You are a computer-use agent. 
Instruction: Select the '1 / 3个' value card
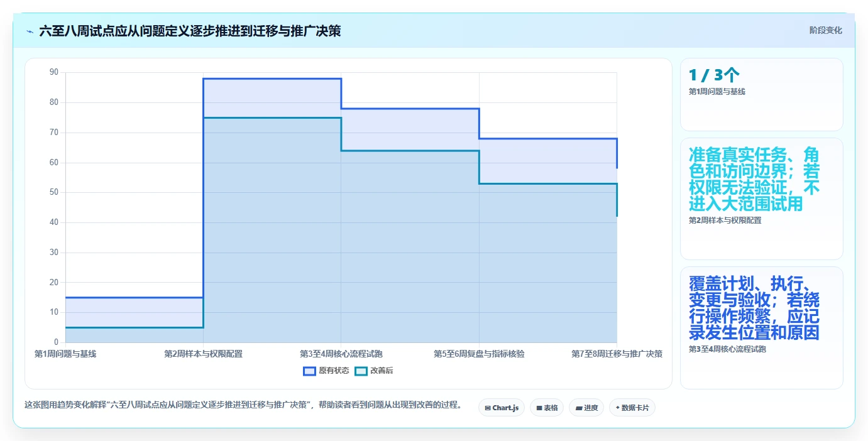pyautogui.click(x=761, y=94)
